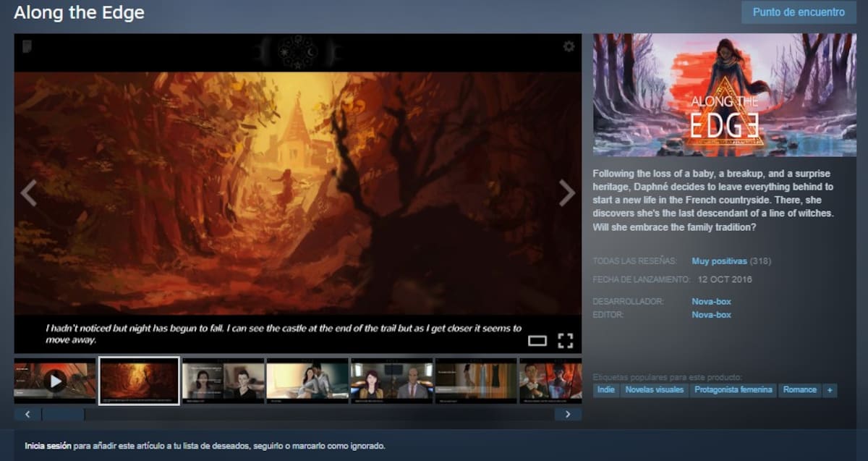Select the Romance tag
This screenshot has width=868, height=461.
pyautogui.click(x=800, y=390)
